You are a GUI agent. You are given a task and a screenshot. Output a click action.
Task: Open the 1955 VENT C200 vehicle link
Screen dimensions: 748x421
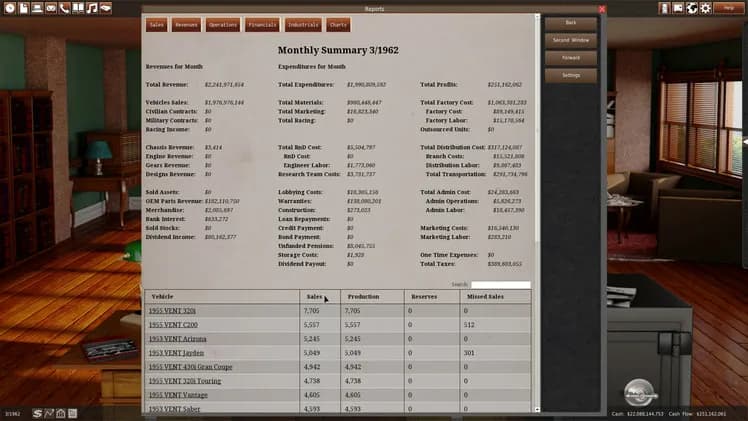pos(173,325)
